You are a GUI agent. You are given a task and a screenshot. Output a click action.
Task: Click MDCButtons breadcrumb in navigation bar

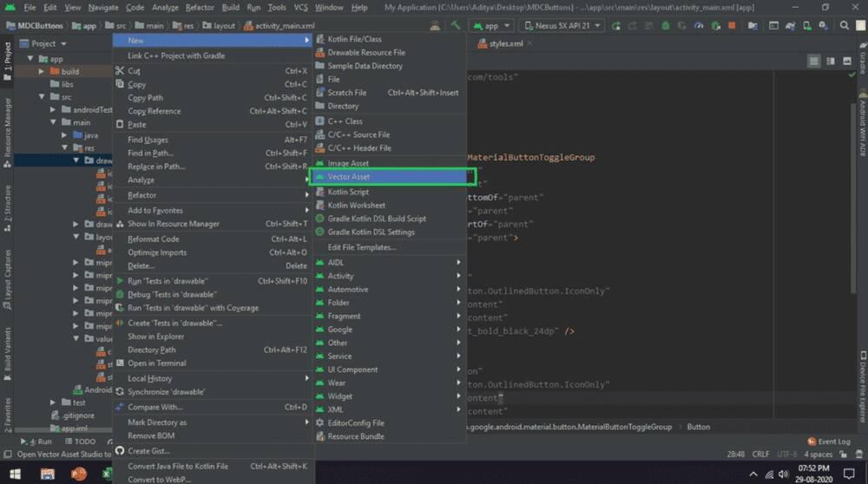35,25
